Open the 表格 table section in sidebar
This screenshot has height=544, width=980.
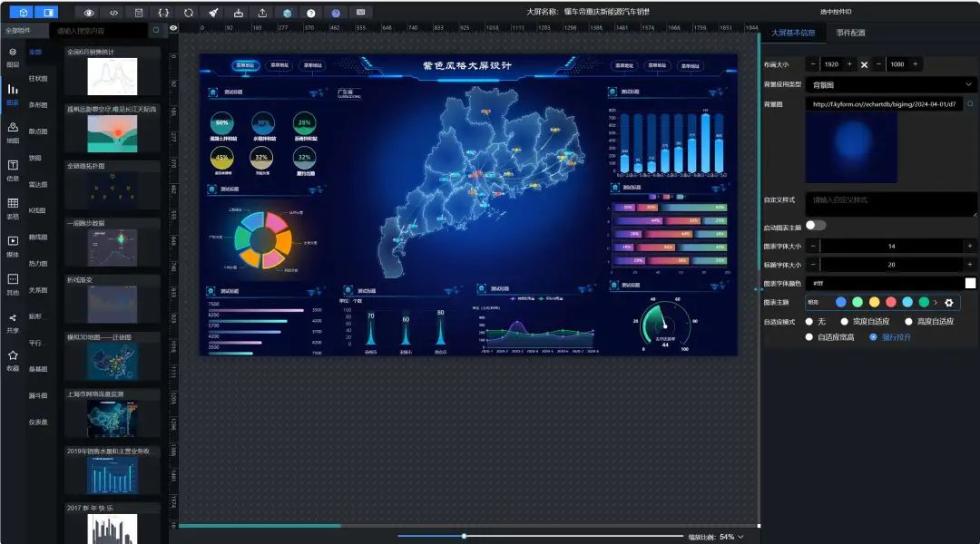[x=13, y=208]
